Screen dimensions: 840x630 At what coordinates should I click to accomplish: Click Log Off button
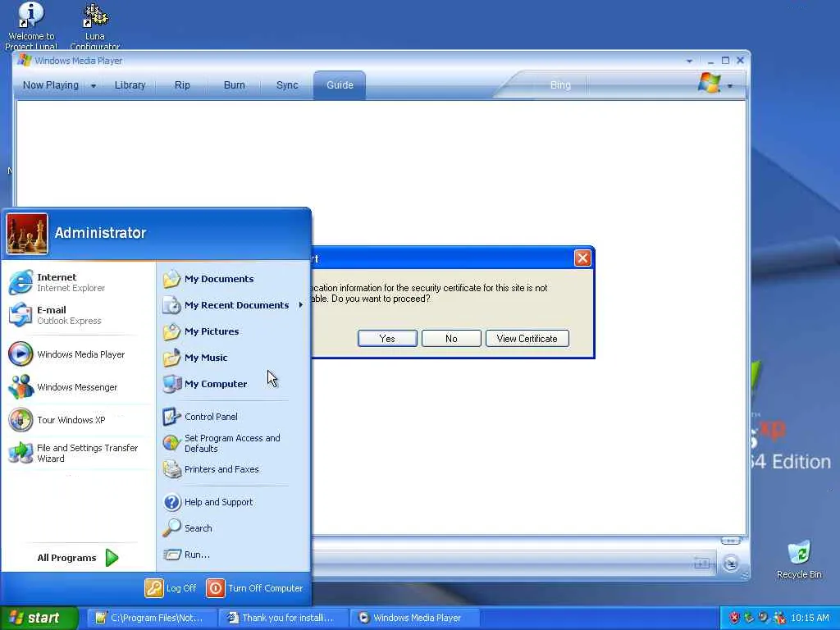(x=171, y=588)
